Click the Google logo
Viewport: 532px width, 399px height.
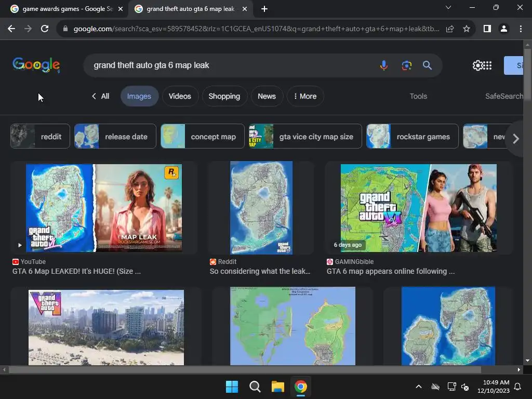36,65
